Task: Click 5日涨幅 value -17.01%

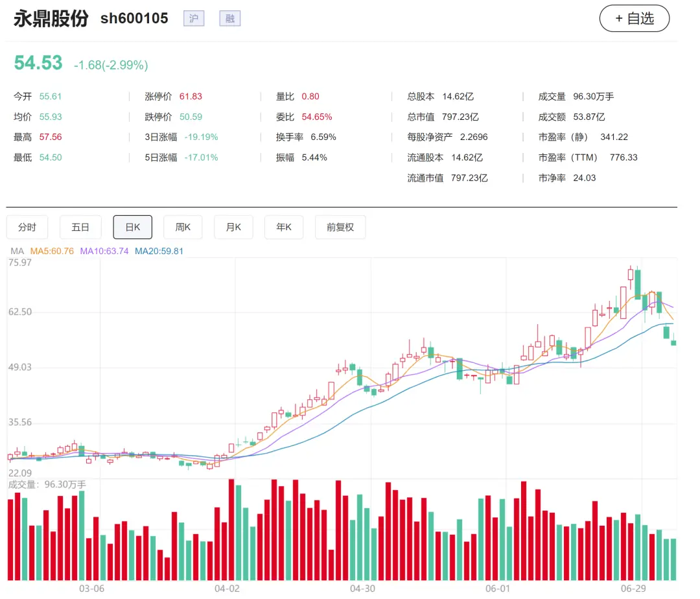Action: 202,158
